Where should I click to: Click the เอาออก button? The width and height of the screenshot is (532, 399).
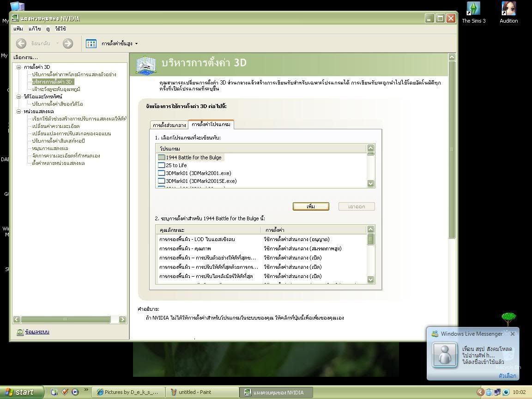pos(357,206)
